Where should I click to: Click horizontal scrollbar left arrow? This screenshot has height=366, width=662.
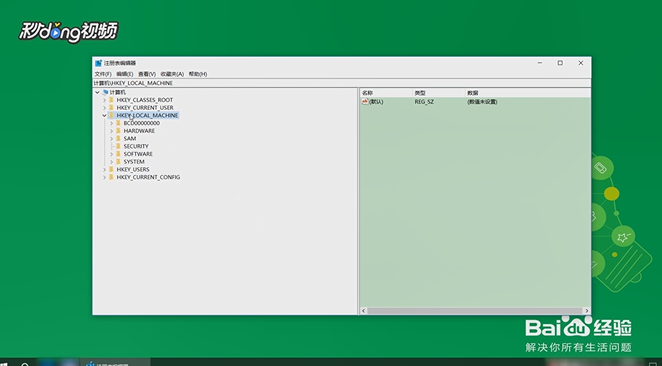[x=364, y=311]
